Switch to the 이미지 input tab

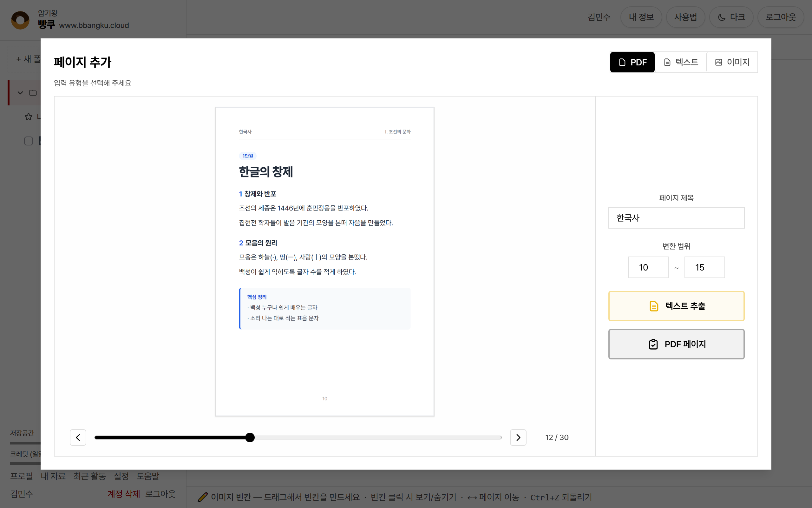point(732,62)
